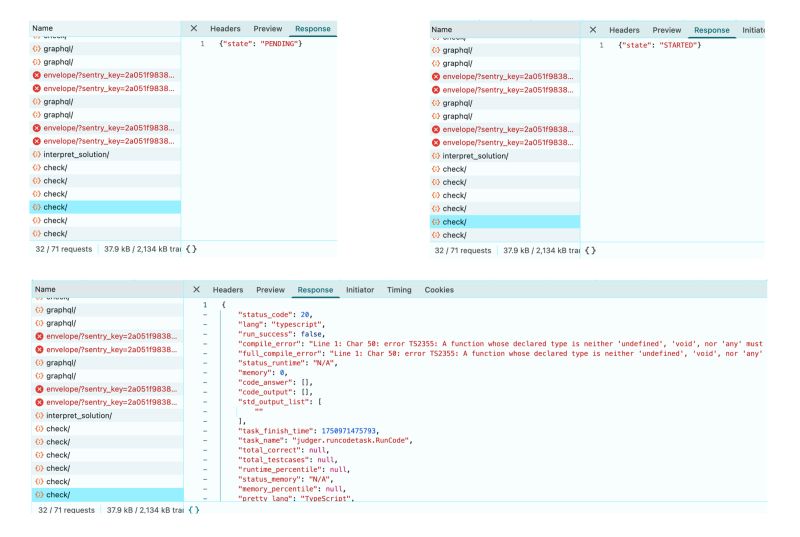The width and height of the screenshot is (800, 537).
Task: Open the Headers tab in the STARTED panel
Action: 624,30
